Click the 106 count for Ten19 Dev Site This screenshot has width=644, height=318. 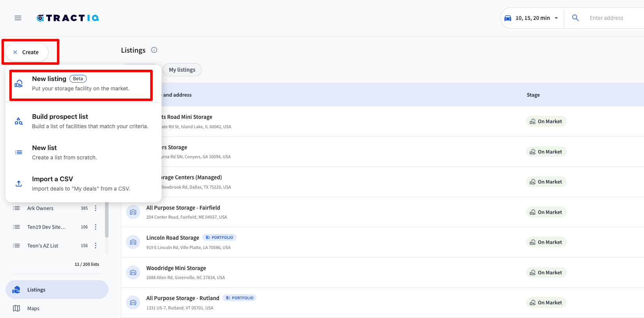84,227
